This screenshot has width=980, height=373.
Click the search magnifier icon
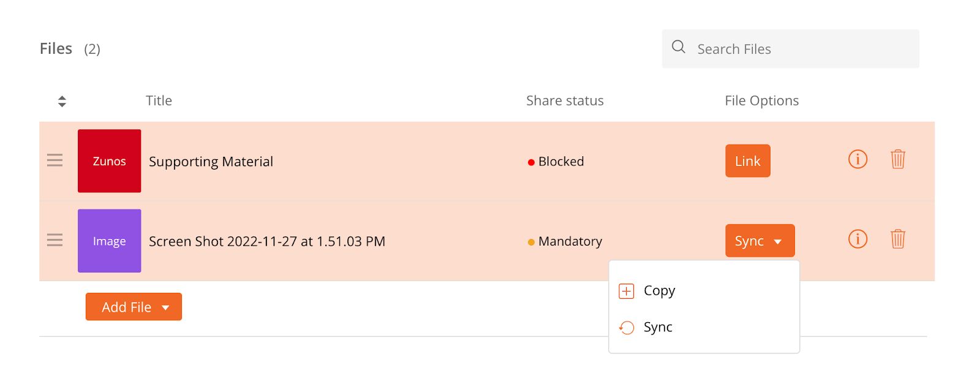pyautogui.click(x=679, y=47)
